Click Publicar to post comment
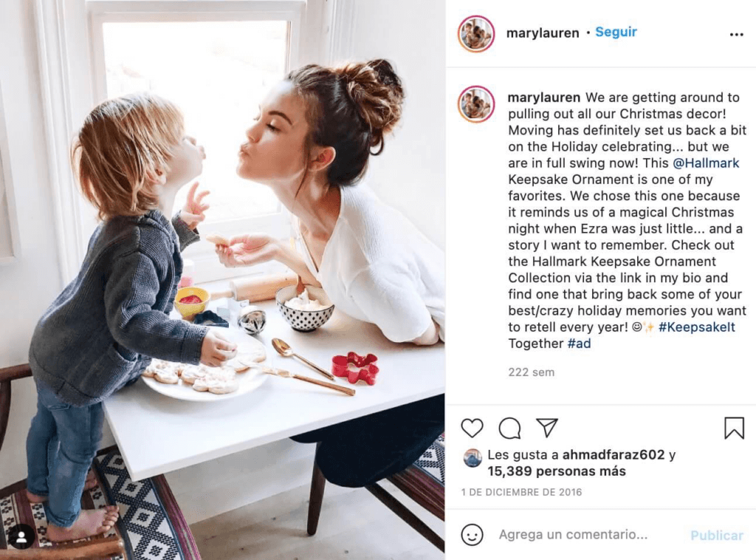Screen dimensions: 756x560 [x=716, y=536]
